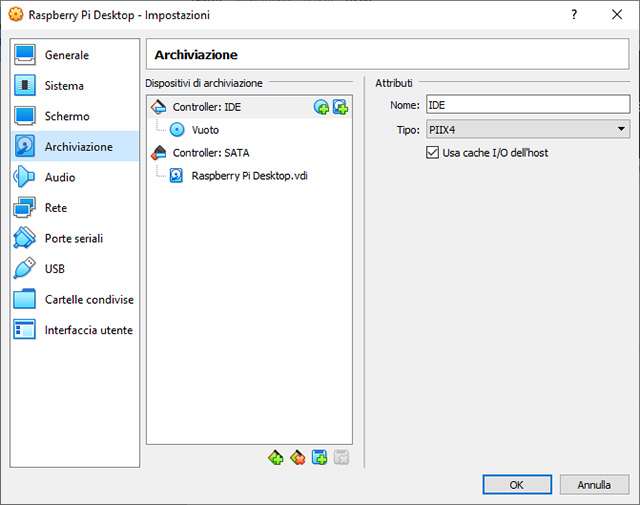Screen dimensions: 640x505
Task: Click the add optical drive icon
Action: [x=321, y=107]
